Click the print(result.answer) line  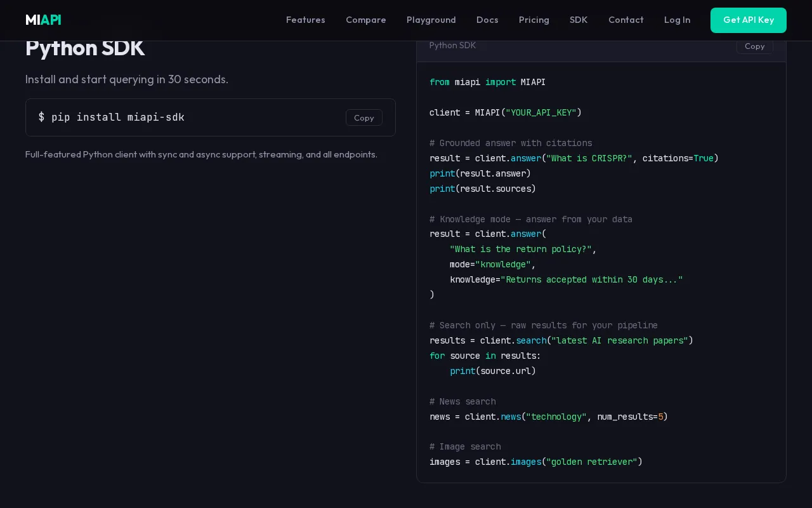point(480,173)
